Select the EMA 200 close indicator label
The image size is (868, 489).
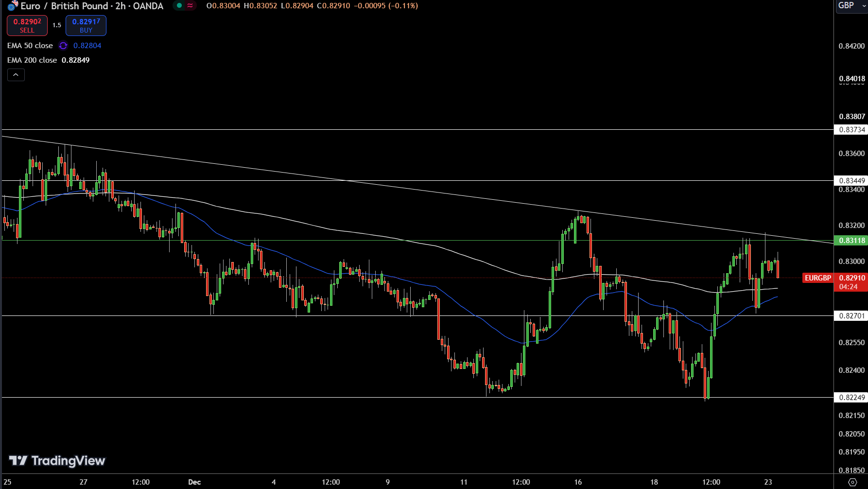(32, 60)
